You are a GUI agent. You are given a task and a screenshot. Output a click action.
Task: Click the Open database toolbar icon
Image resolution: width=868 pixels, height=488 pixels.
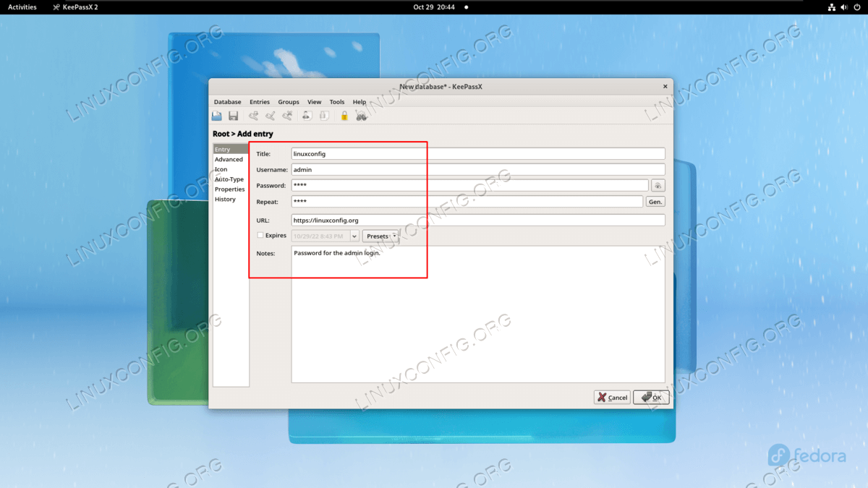tap(217, 116)
